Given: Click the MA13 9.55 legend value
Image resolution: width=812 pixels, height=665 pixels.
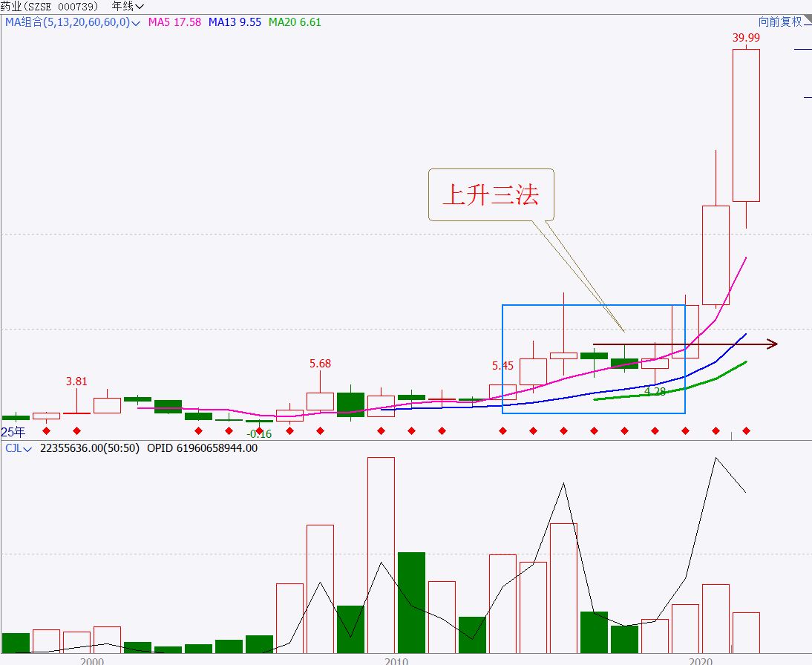Looking at the screenshot, I should (235, 22).
